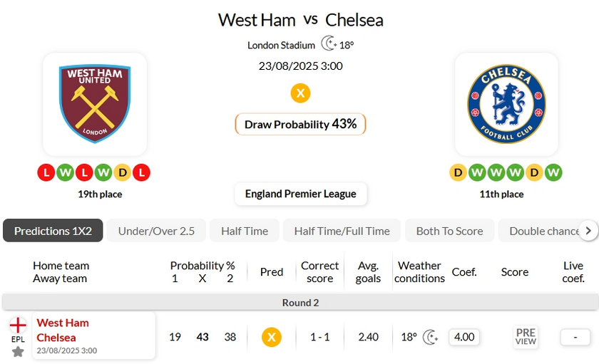
Task: Click the Chelsea Football Club crest
Action: click(x=506, y=104)
